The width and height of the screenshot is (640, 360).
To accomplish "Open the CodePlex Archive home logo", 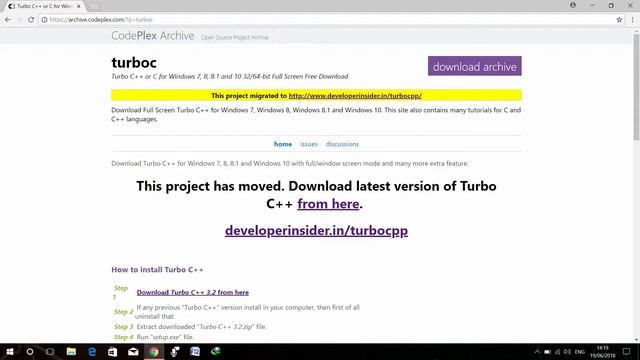I will (x=153, y=36).
